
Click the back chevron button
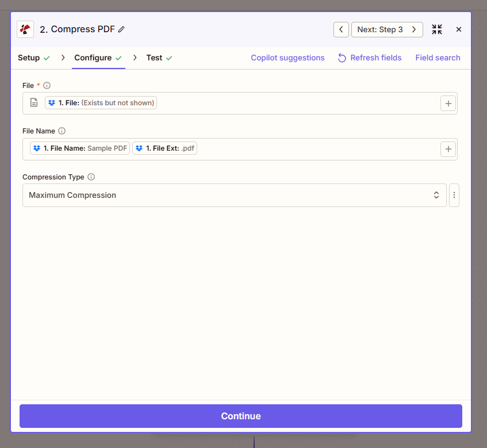click(341, 29)
